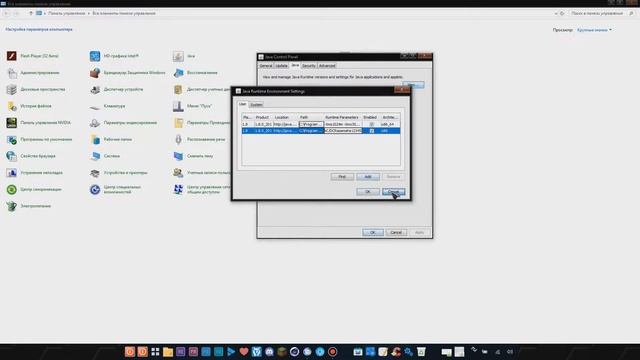Open Рабочие папки item
Viewport: 640px width, 360px height.
click(x=111, y=140)
